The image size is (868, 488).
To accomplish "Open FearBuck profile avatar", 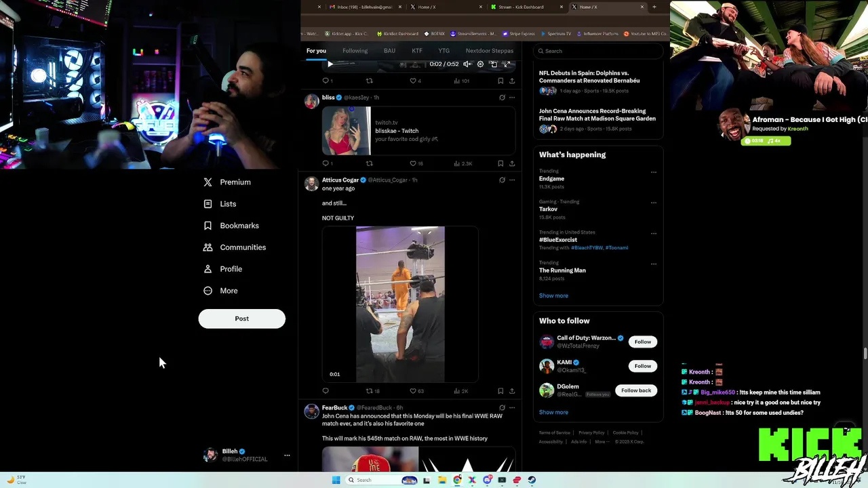I will coord(311,411).
